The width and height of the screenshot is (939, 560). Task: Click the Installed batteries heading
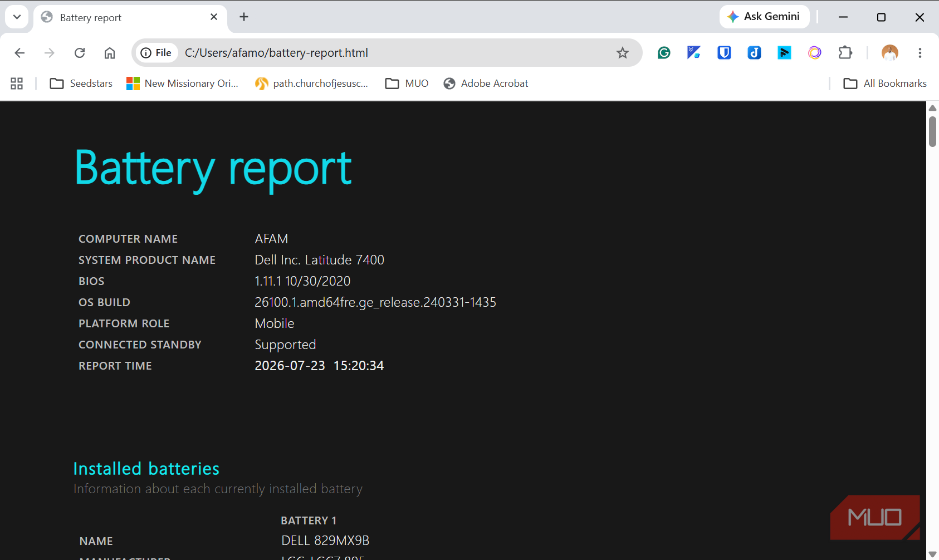tap(146, 469)
